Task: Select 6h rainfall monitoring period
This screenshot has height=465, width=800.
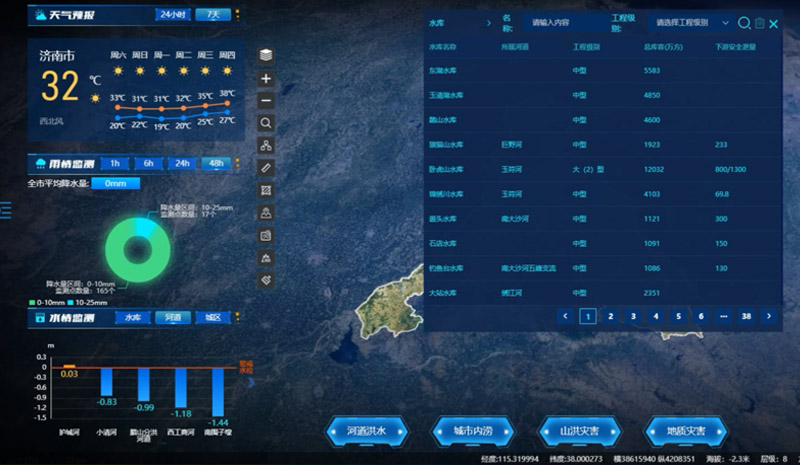Action: [148, 163]
